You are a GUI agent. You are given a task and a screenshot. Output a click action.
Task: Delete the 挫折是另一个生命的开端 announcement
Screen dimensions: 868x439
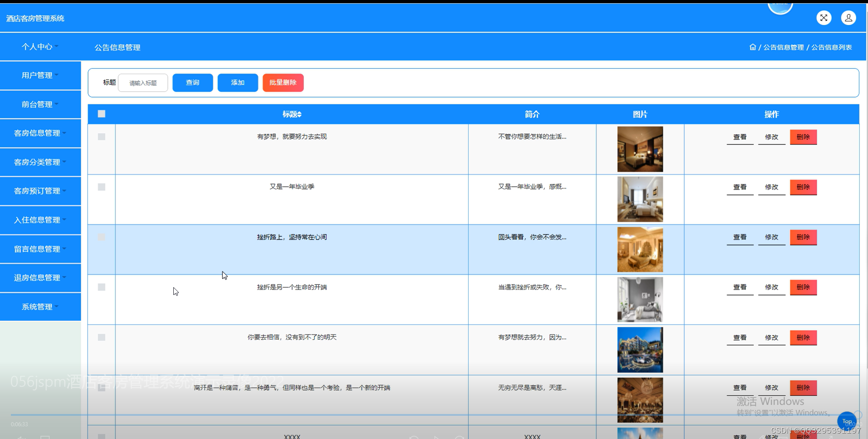(803, 287)
